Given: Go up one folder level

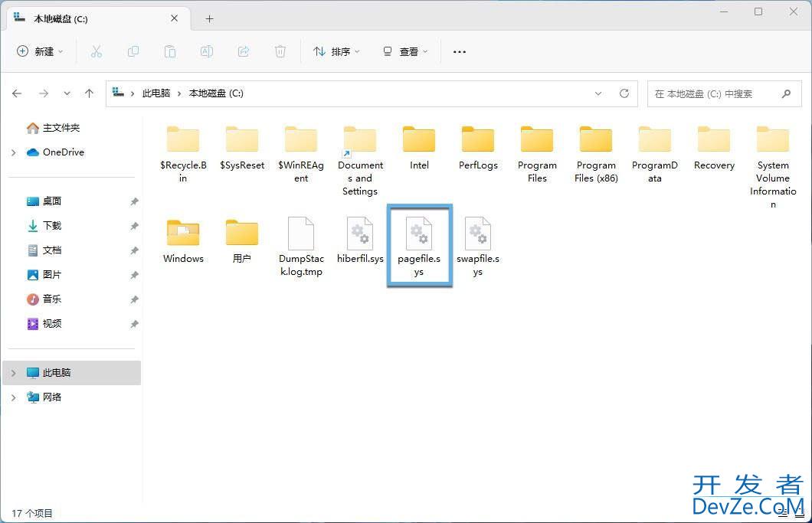Looking at the screenshot, I should [89, 93].
